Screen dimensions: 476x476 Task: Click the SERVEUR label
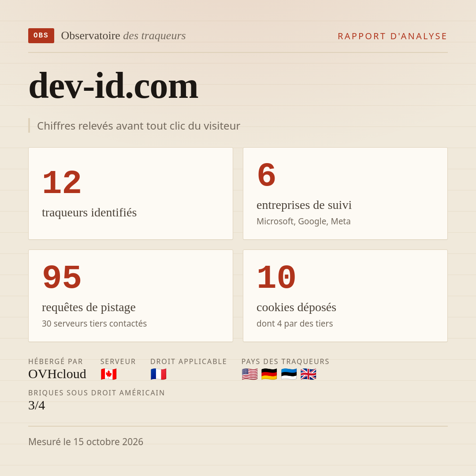[x=118, y=361]
